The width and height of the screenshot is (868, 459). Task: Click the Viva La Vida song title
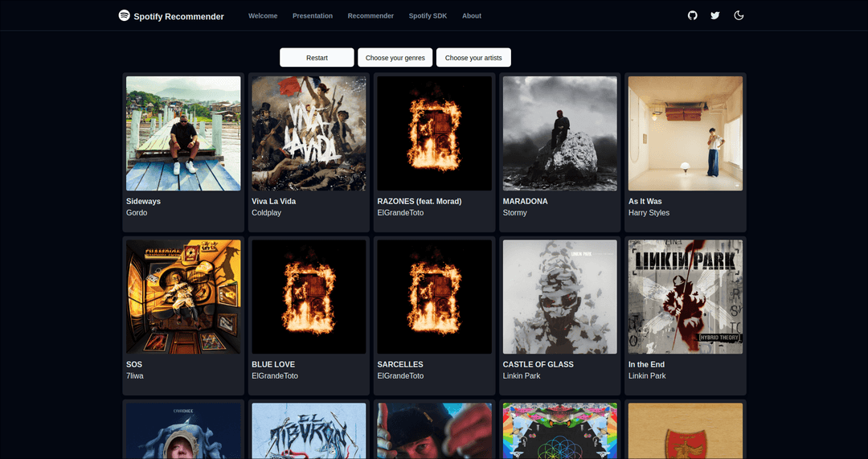click(x=274, y=202)
